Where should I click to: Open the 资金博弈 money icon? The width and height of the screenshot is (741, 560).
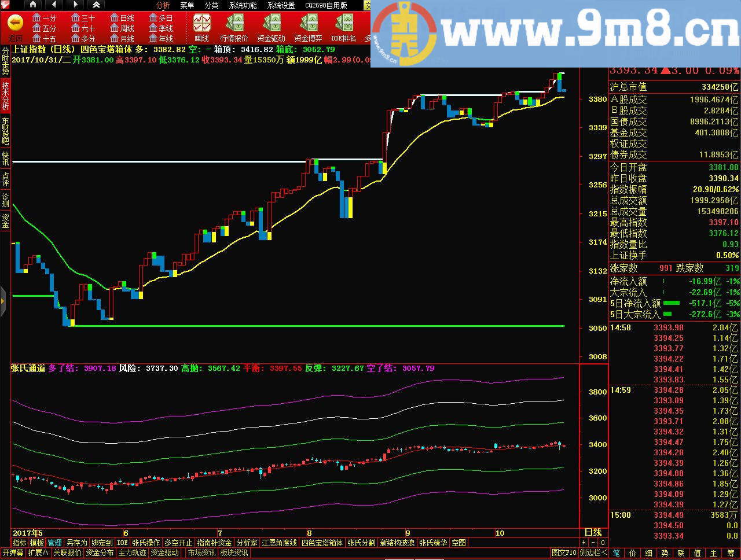pyautogui.click(x=308, y=27)
